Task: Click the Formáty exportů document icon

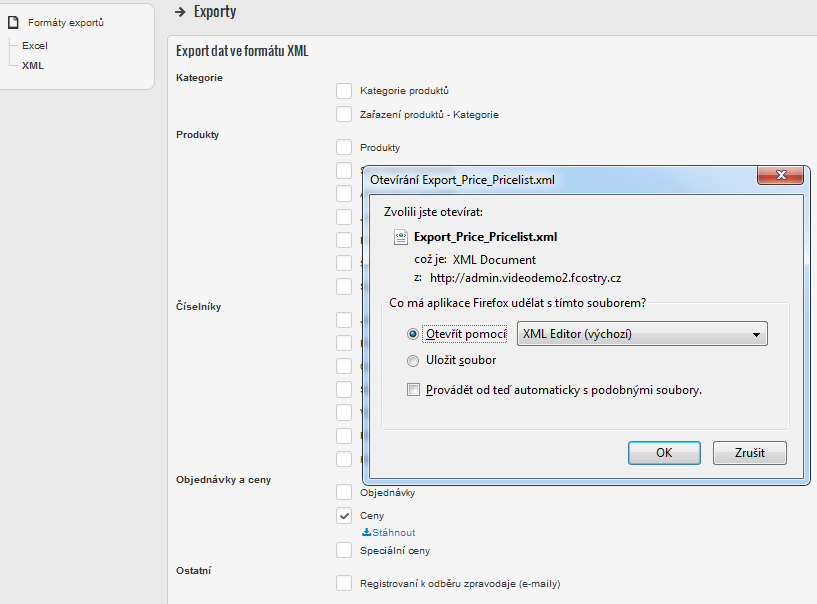Action: 14,22
